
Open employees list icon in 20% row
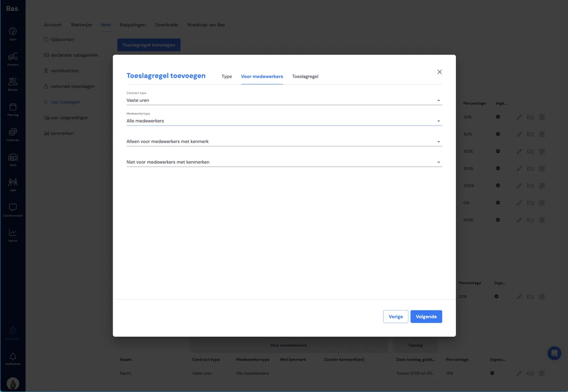click(x=542, y=296)
